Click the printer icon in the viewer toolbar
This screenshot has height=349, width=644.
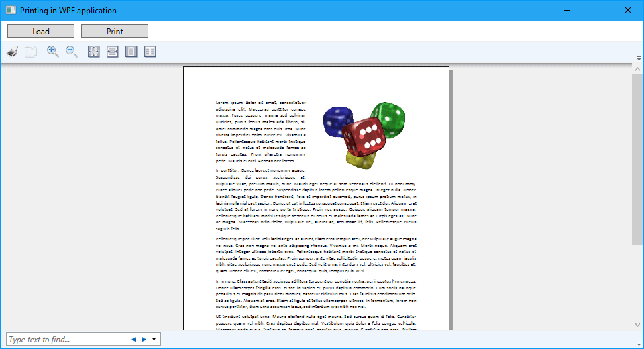(12, 52)
